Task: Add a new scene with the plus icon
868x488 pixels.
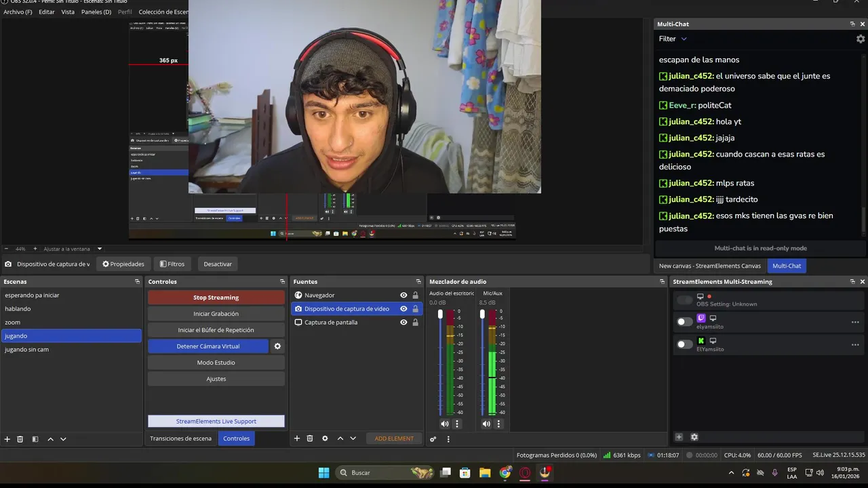Action: [7, 439]
